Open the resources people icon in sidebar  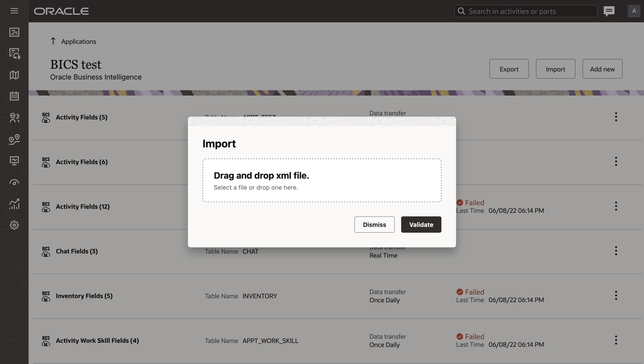tap(14, 118)
